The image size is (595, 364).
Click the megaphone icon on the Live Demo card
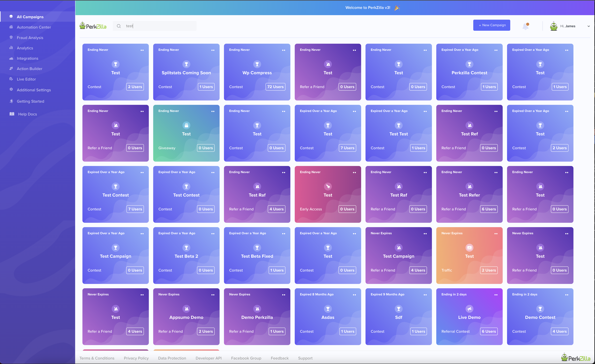(x=469, y=309)
